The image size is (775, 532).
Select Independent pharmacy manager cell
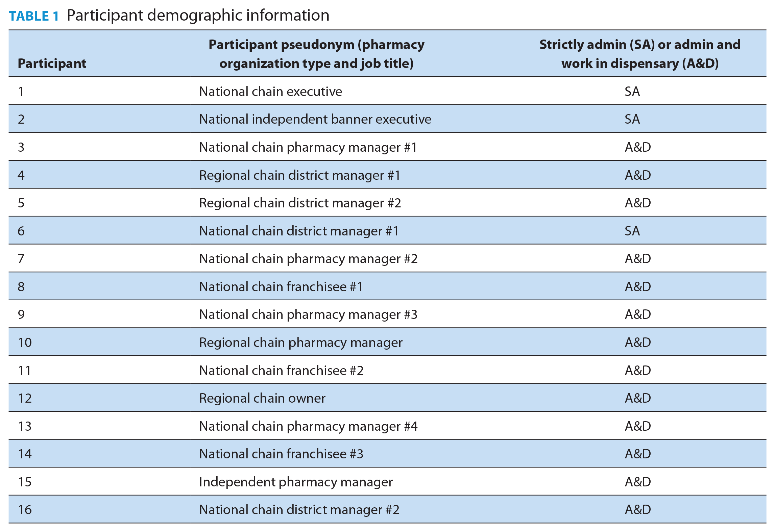click(x=296, y=482)
